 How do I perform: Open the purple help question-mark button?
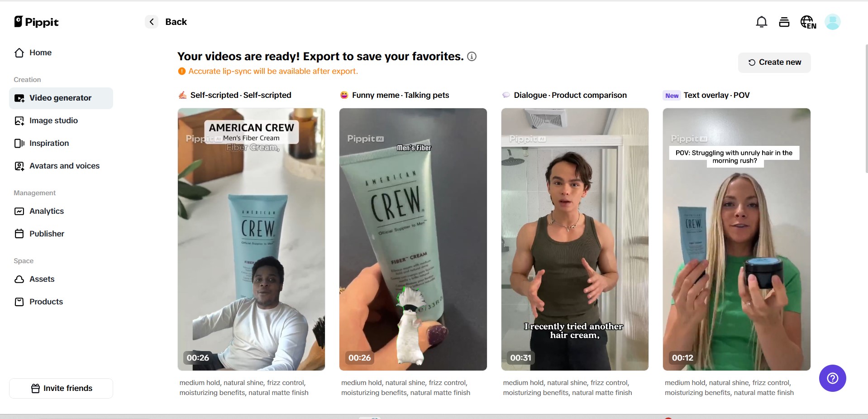click(x=833, y=378)
